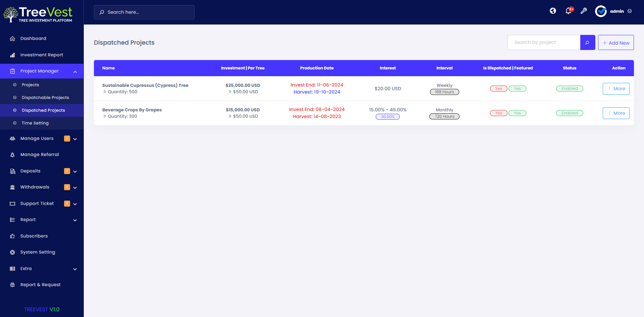This screenshot has height=317, width=644.
Task: Click the Investment Report bar chart icon
Action: (12, 55)
